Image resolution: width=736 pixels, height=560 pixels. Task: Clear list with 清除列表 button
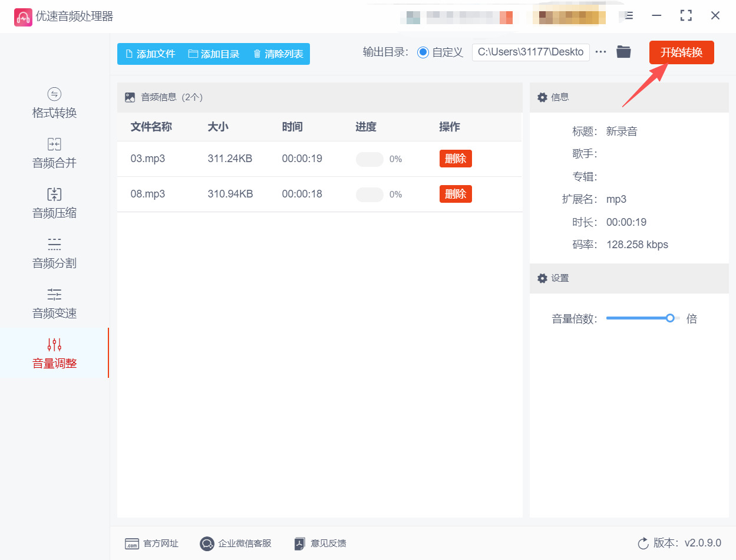(278, 54)
